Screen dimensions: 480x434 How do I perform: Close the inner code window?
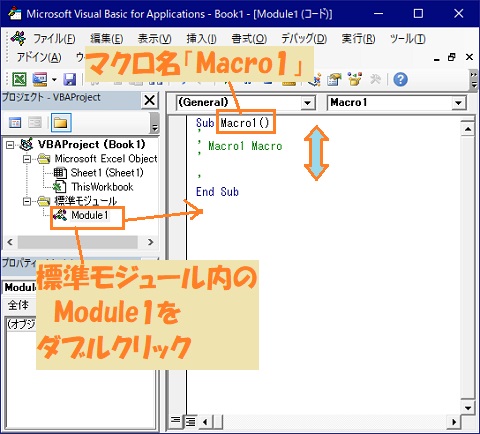point(469,57)
